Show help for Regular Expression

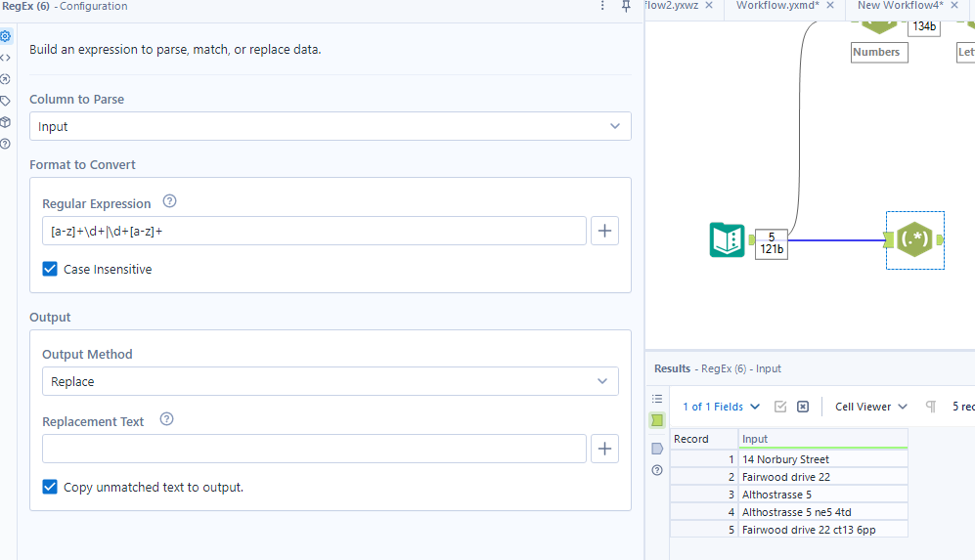tap(169, 201)
